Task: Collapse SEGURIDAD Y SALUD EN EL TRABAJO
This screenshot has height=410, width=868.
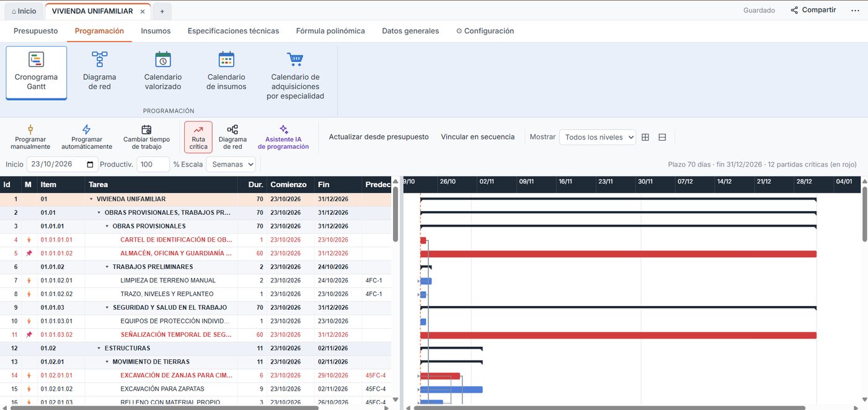Action: click(107, 308)
